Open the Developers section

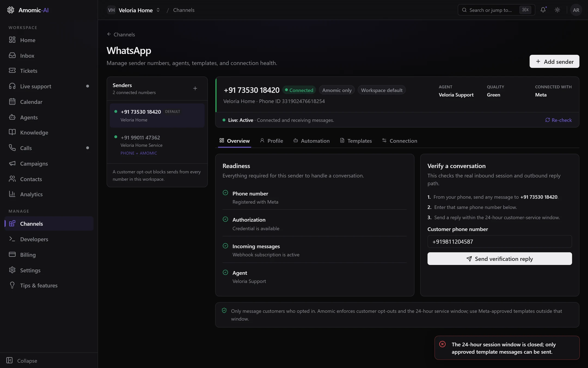(49, 239)
